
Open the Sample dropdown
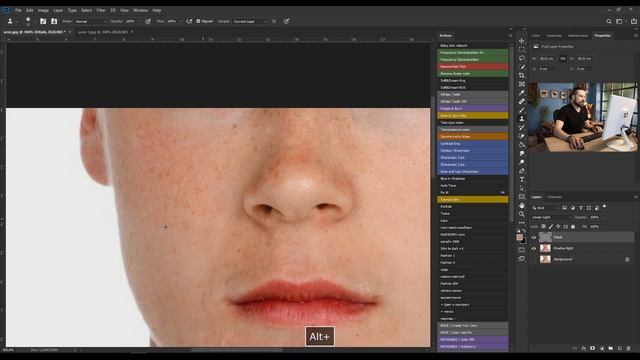[x=250, y=21]
